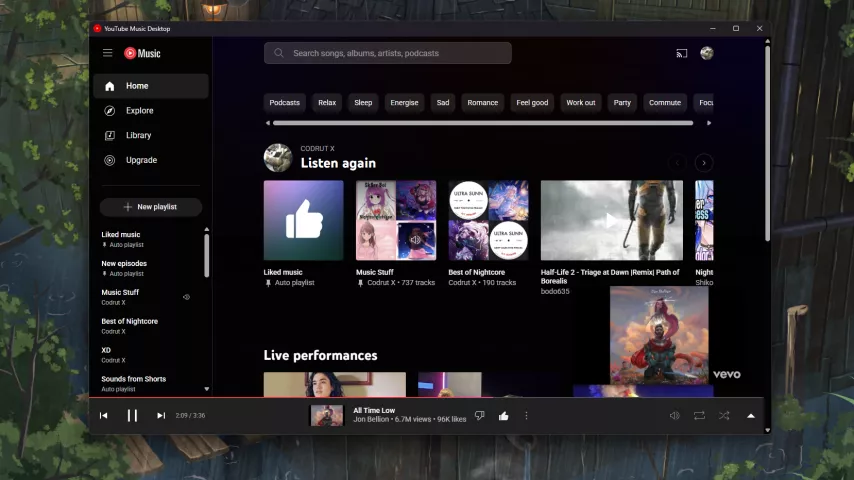Expand the player page arrow

(x=751, y=416)
